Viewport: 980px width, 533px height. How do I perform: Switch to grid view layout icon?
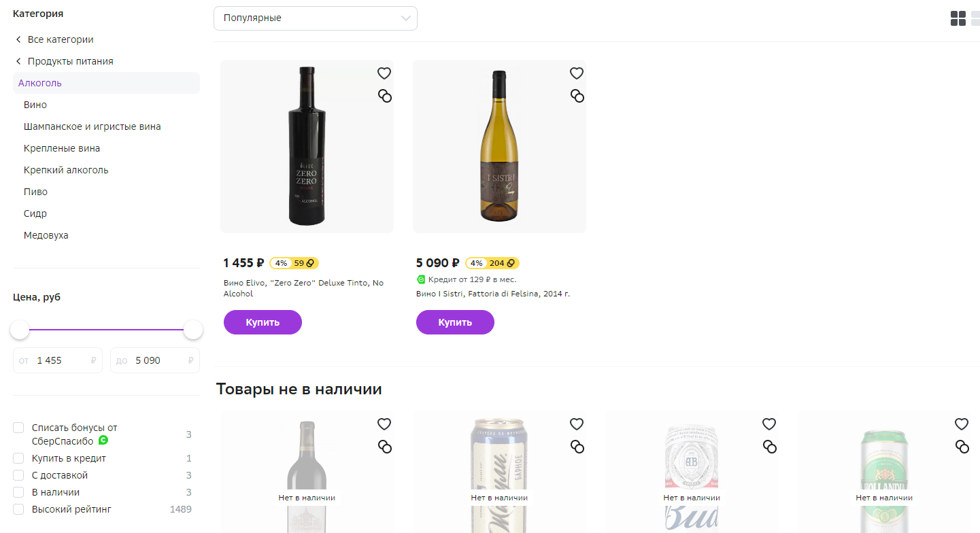tap(958, 18)
